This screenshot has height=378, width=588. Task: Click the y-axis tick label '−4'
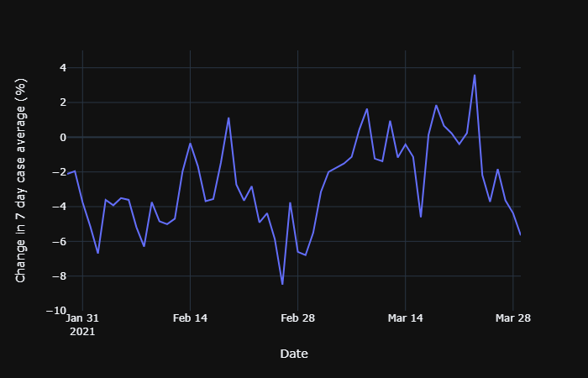(x=60, y=207)
